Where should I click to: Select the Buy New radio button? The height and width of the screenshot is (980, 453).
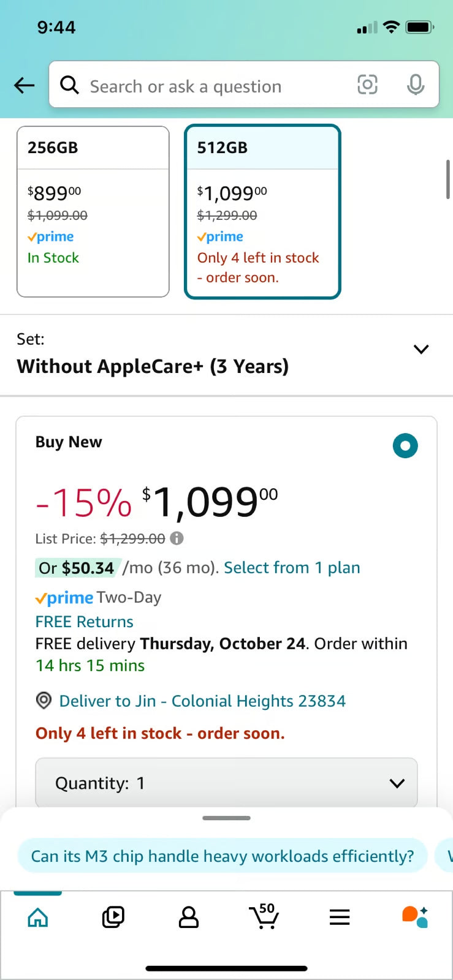405,445
